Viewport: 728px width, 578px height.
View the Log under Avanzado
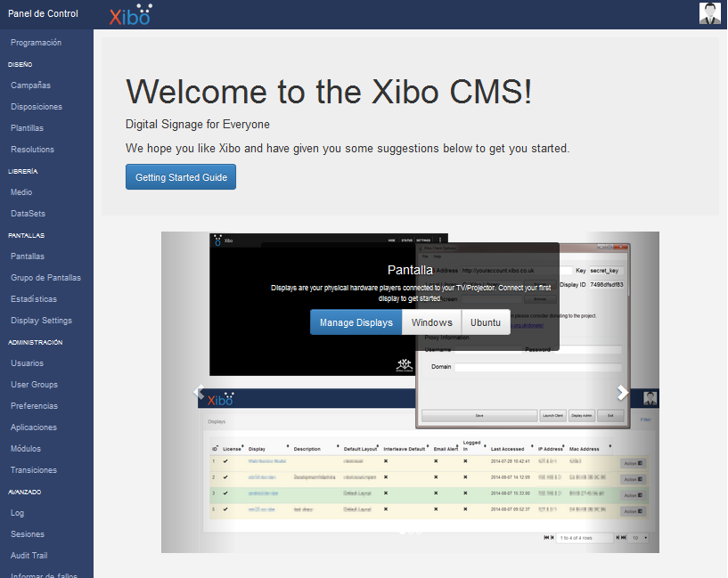tap(18, 513)
